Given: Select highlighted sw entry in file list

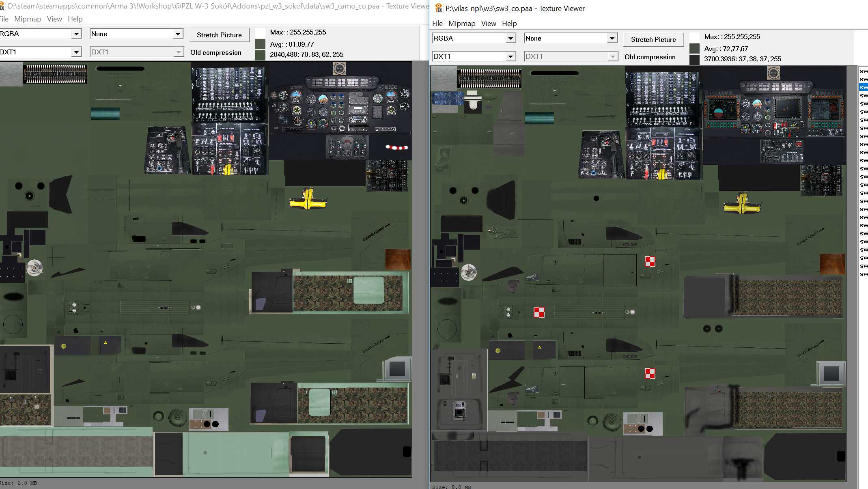Looking at the screenshot, I should pyautogui.click(x=864, y=87).
